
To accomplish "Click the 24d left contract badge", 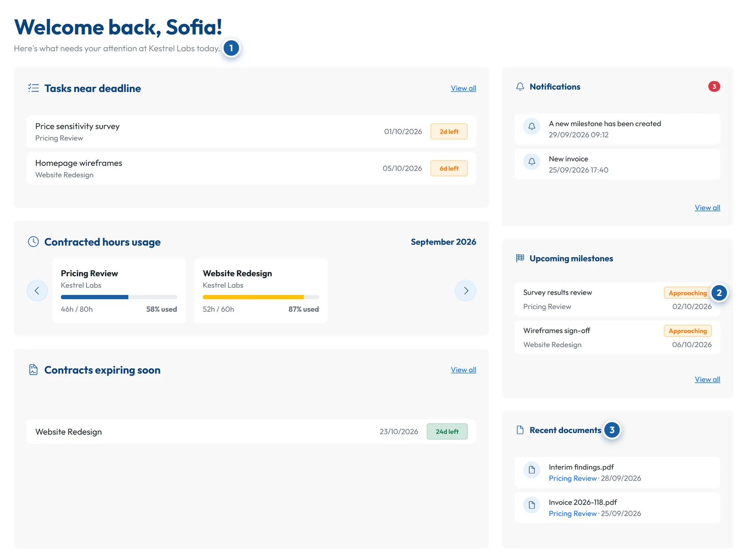I will pyautogui.click(x=447, y=432).
